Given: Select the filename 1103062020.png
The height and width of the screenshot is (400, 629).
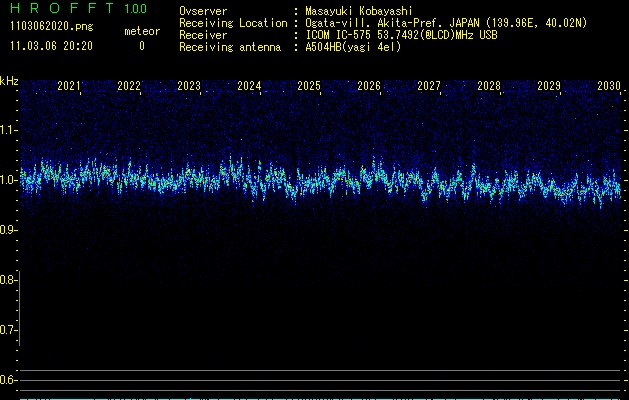Looking at the screenshot, I should coord(50,27).
